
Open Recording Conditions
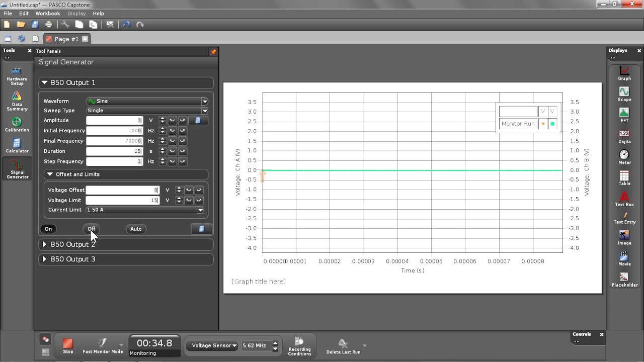pyautogui.click(x=299, y=346)
